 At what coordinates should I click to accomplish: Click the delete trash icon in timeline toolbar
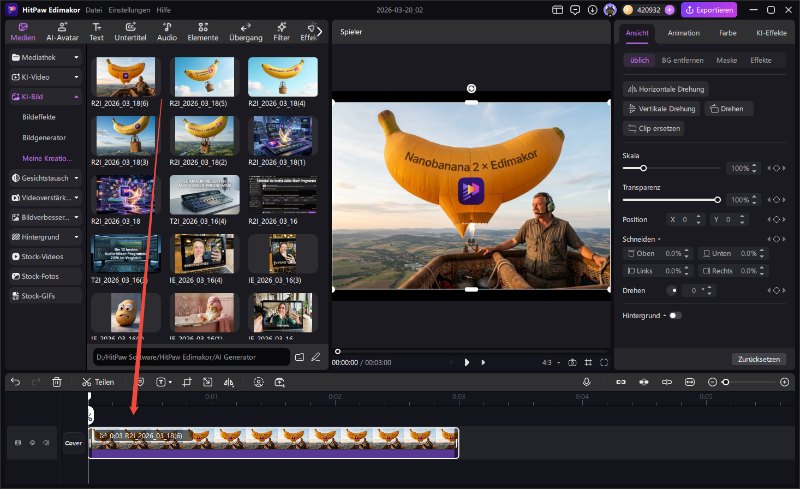click(x=57, y=382)
